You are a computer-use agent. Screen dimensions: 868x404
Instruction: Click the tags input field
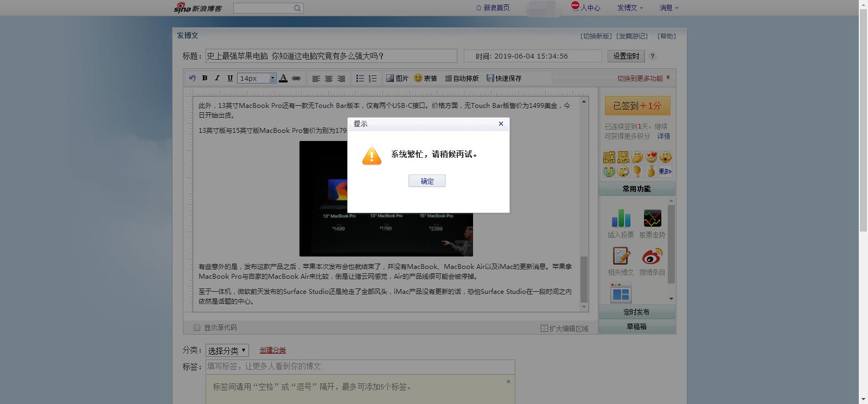[x=360, y=367]
